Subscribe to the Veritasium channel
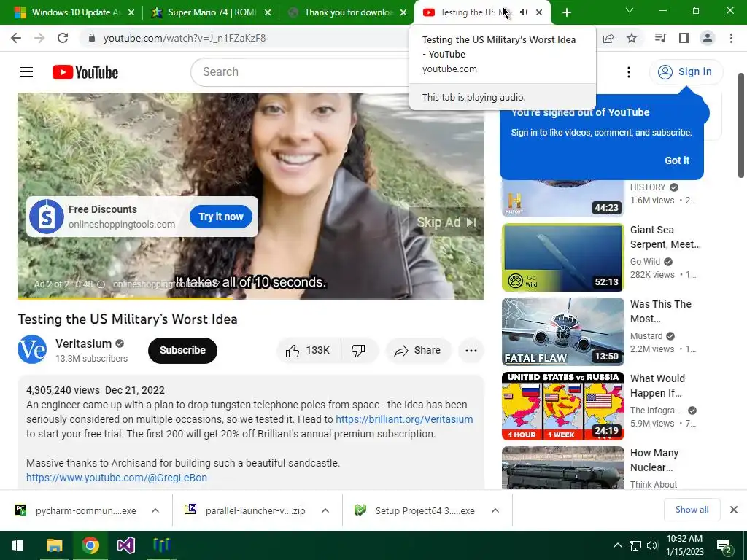This screenshot has width=747, height=560. pos(182,351)
